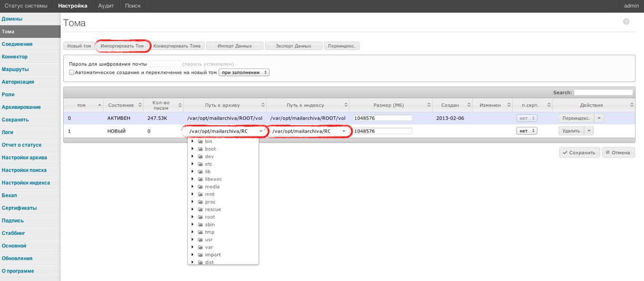Open the Статус системы tab

pos(26,6)
